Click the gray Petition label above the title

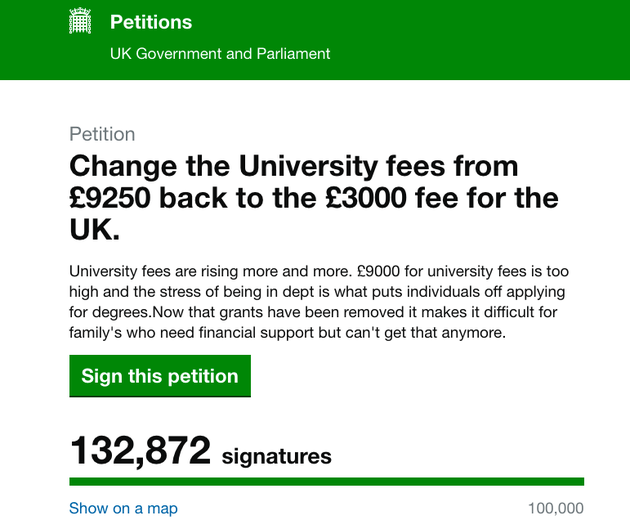(x=102, y=134)
